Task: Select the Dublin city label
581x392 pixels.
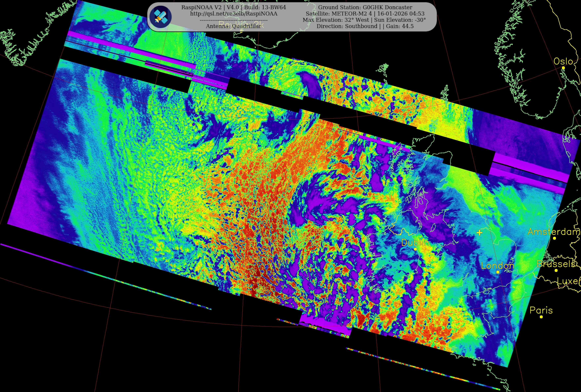Action: tap(415, 242)
